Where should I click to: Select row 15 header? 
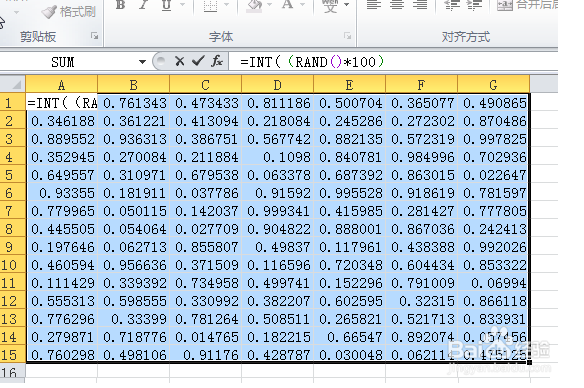point(12,355)
